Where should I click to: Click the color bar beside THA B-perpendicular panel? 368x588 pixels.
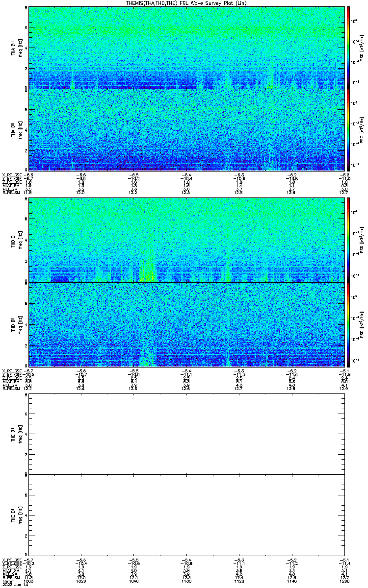tap(348, 48)
